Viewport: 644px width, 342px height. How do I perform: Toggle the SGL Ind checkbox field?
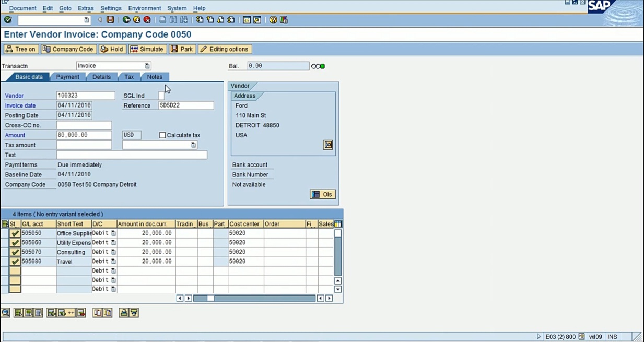(161, 96)
